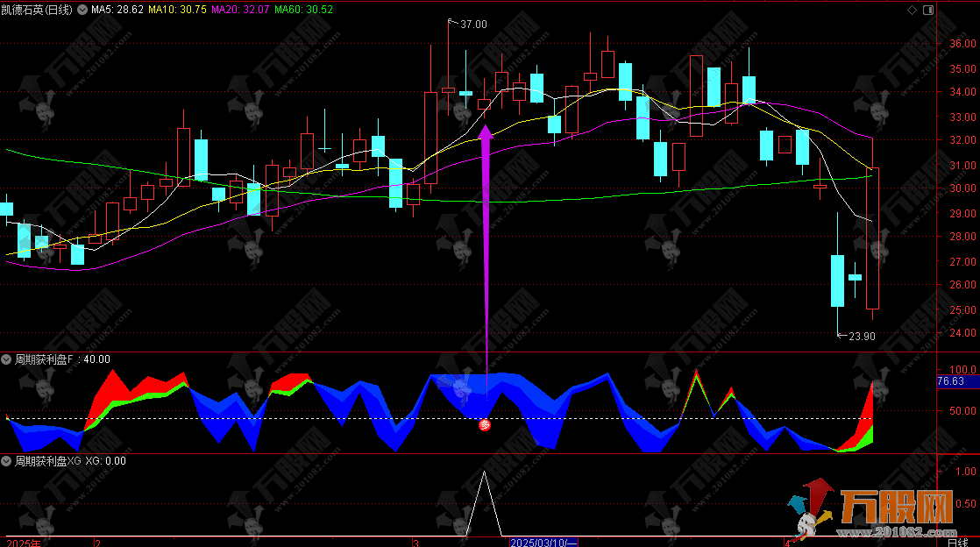Click the 31.00 price axis label

tap(962, 166)
